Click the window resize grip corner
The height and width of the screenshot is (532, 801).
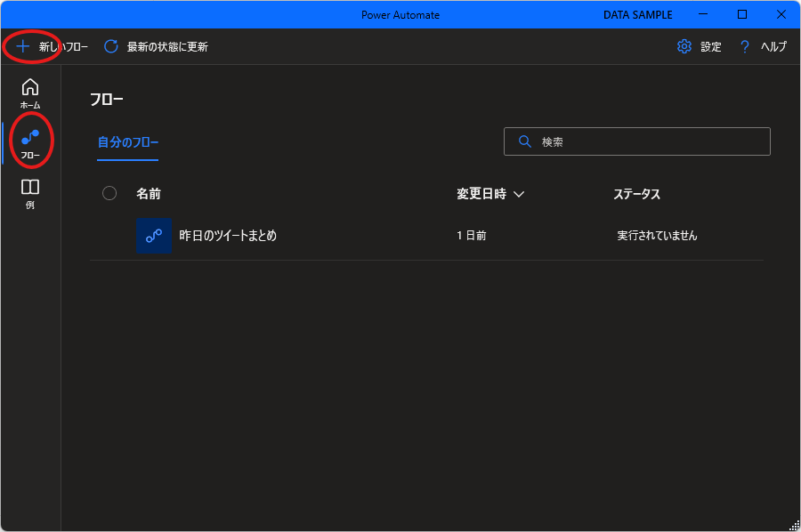(x=795, y=526)
